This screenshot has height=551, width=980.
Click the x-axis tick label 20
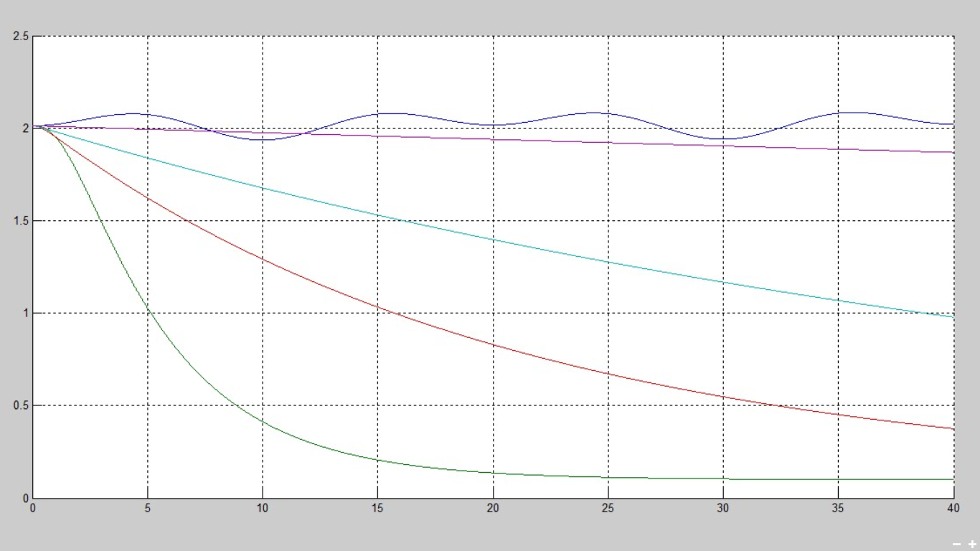493,508
